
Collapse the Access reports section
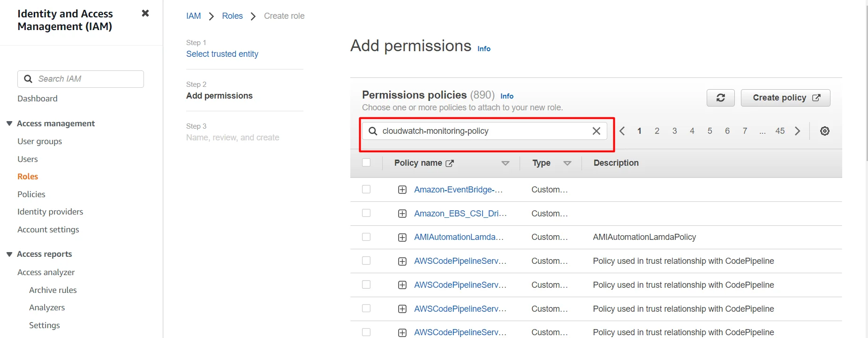[x=9, y=254]
